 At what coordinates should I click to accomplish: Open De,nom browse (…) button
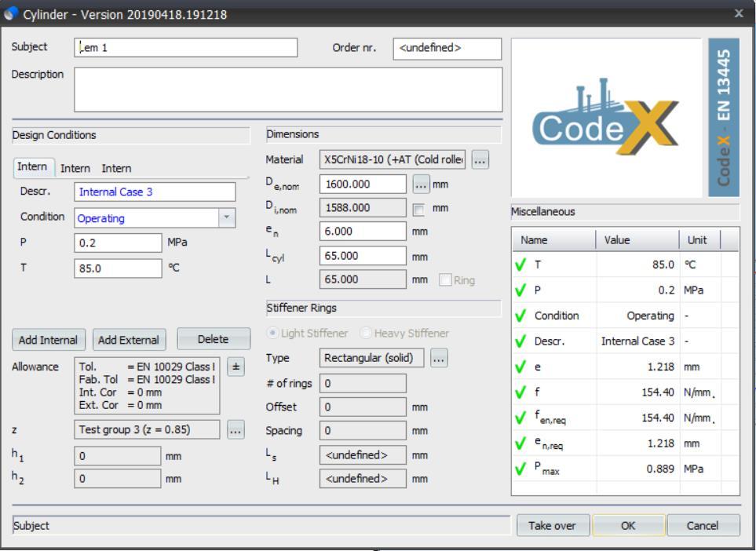(x=421, y=184)
